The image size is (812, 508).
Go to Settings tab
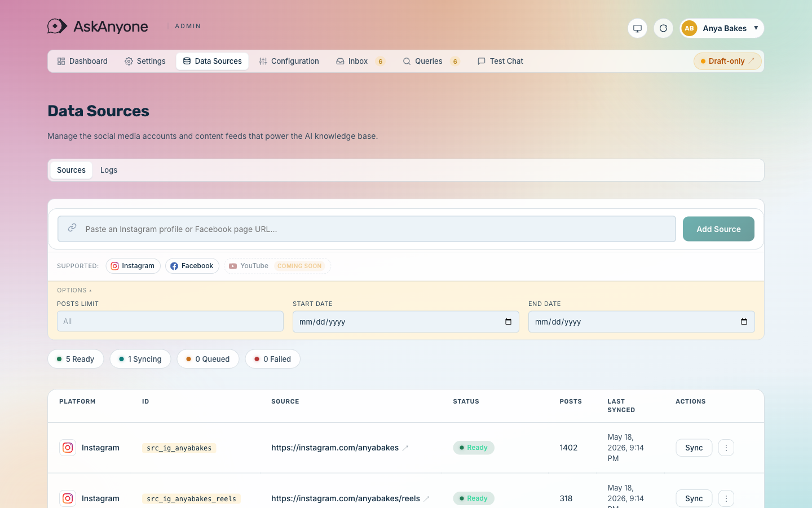coord(145,61)
